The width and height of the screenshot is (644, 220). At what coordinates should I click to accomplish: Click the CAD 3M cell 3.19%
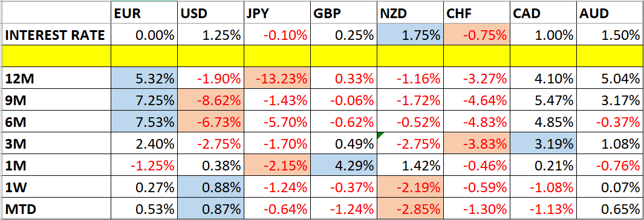pyautogui.click(x=544, y=143)
